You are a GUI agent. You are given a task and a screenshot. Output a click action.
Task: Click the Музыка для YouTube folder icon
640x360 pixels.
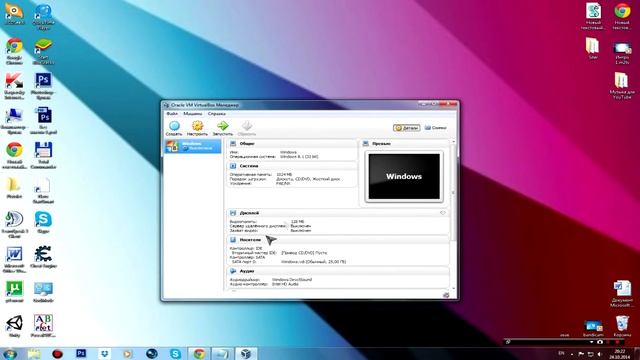click(622, 86)
